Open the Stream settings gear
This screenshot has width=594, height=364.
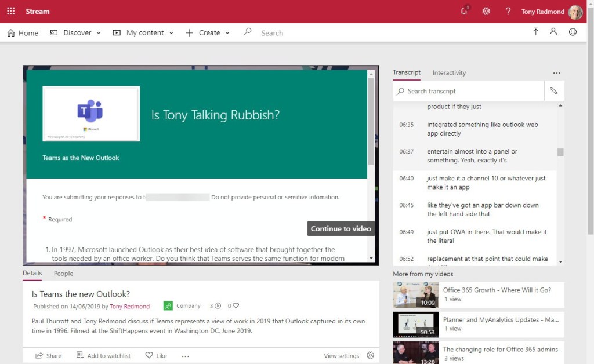tap(486, 12)
